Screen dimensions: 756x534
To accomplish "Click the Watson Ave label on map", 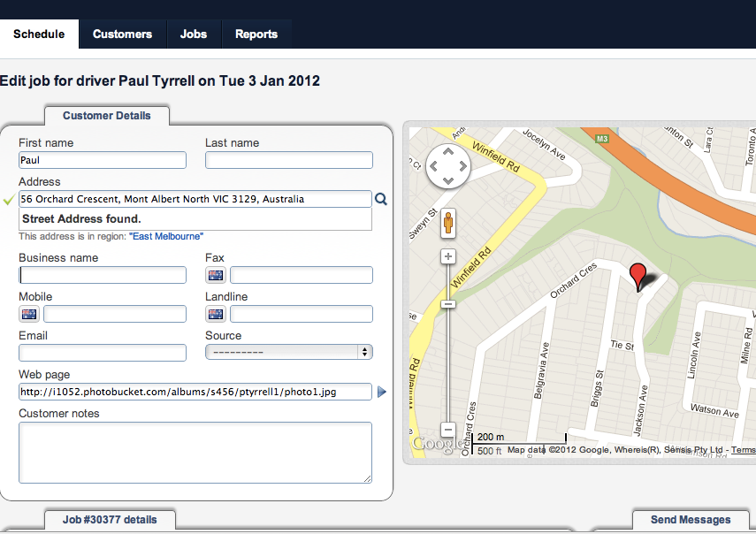I will (x=714, y=410).
